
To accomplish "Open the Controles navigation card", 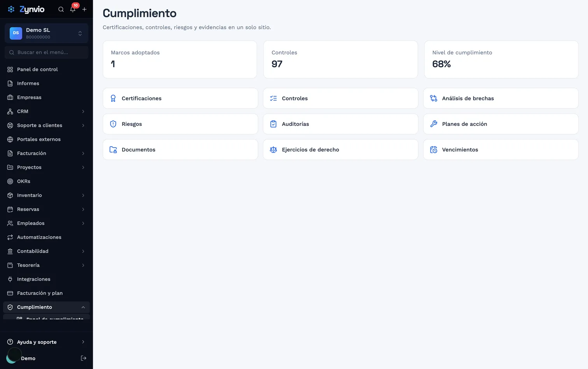I will pyautogui.click(x=341, y=98).
